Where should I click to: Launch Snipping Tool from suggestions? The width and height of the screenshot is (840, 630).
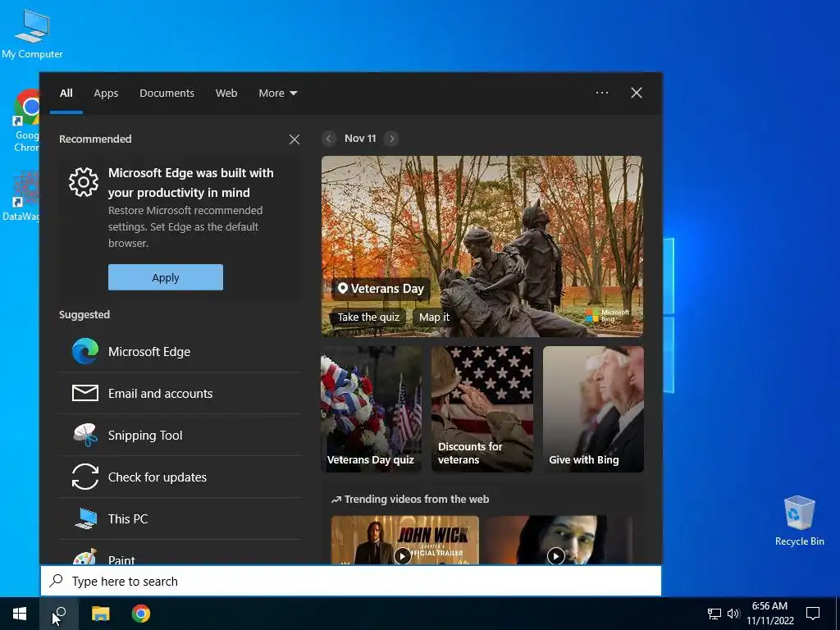(x=180, y=435)
